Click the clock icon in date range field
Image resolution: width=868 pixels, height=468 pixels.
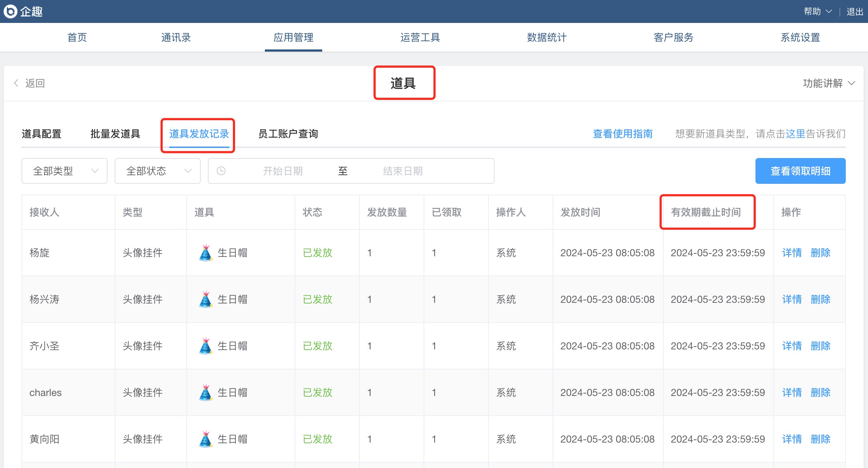click(221, 171)
